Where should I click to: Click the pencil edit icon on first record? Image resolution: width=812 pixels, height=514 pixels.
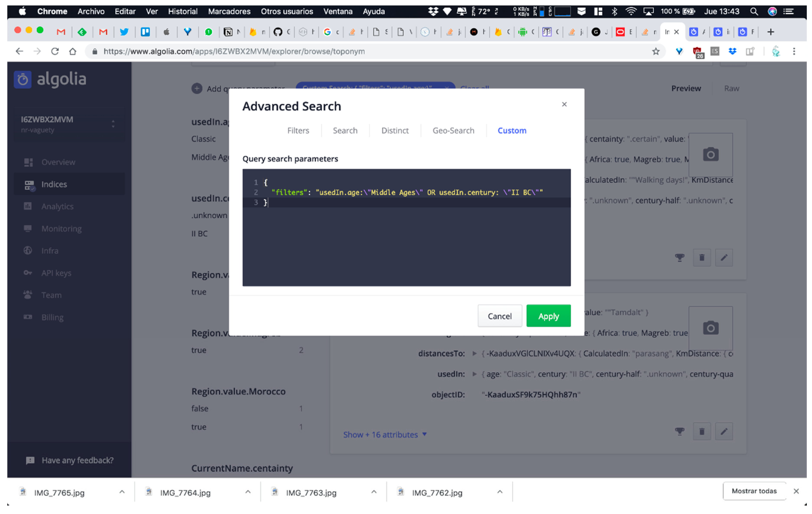click(x=724, y=258)
